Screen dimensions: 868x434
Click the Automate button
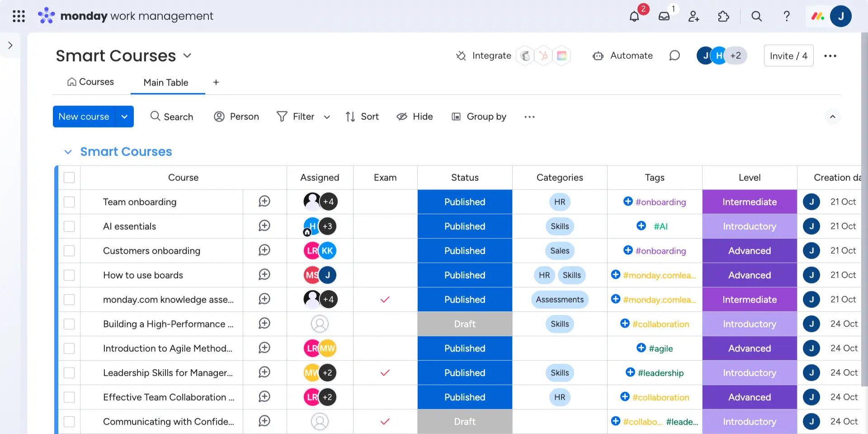point(623,56)
